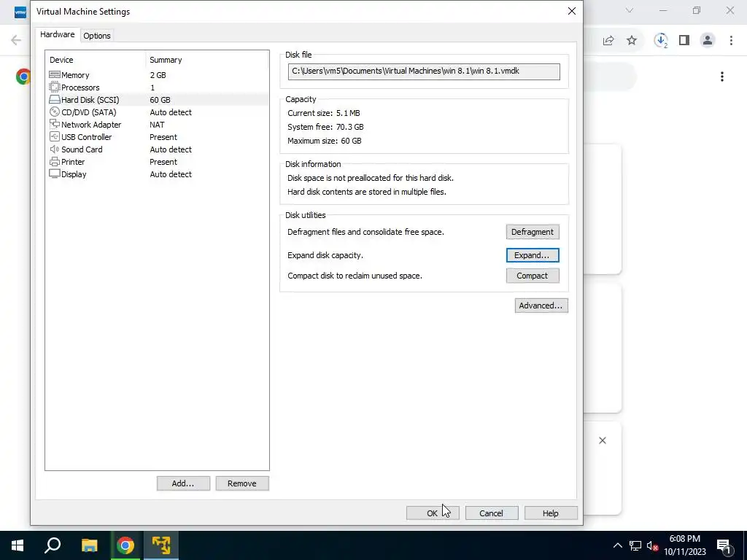Viewport: 747px width, 560px height.
Task: Show hidden system tray icons
Action: tap(617, 545)
